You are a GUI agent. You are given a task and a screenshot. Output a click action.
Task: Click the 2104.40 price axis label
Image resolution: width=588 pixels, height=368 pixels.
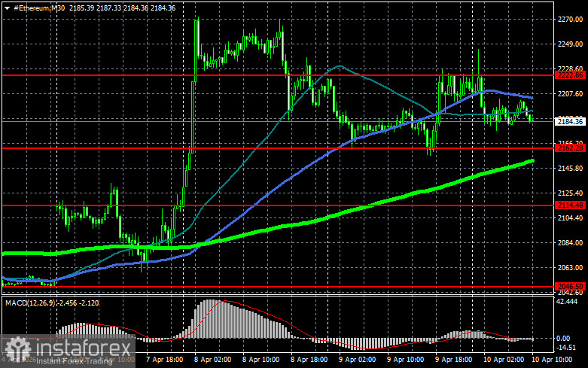(x=570, y=217)
